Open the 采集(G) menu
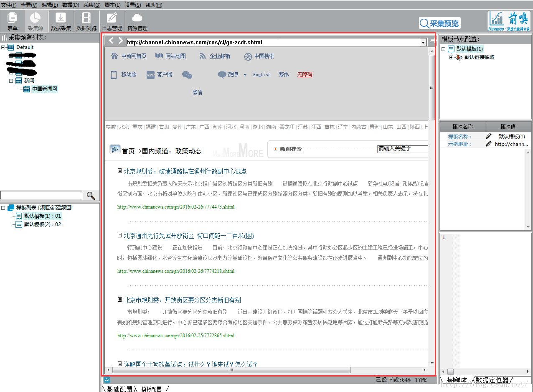The image size is (533, 392). [92, 5]
